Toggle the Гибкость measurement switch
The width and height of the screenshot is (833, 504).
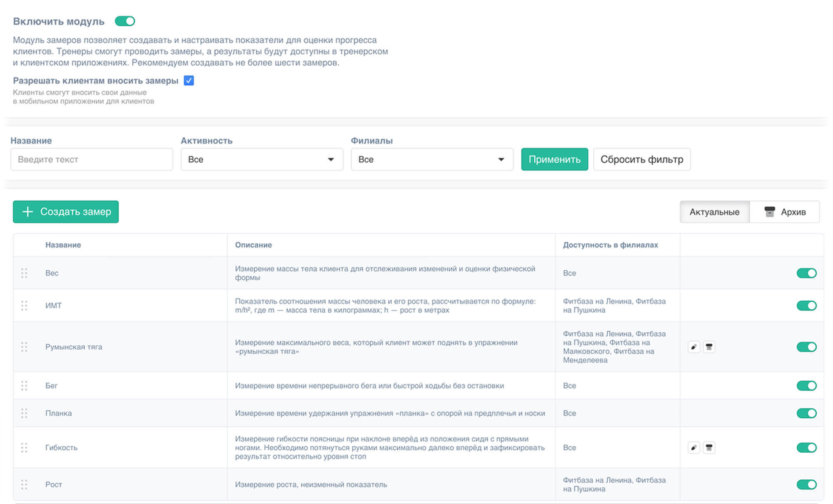pyautogui.click(x=806, y=447)
